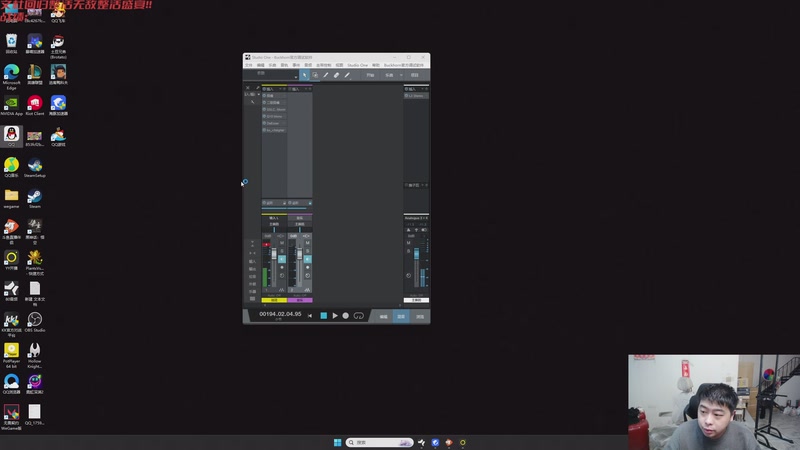The image size is (800, 450).
Task: Open OBS Studio desktop icon
Action: point(35,322)
